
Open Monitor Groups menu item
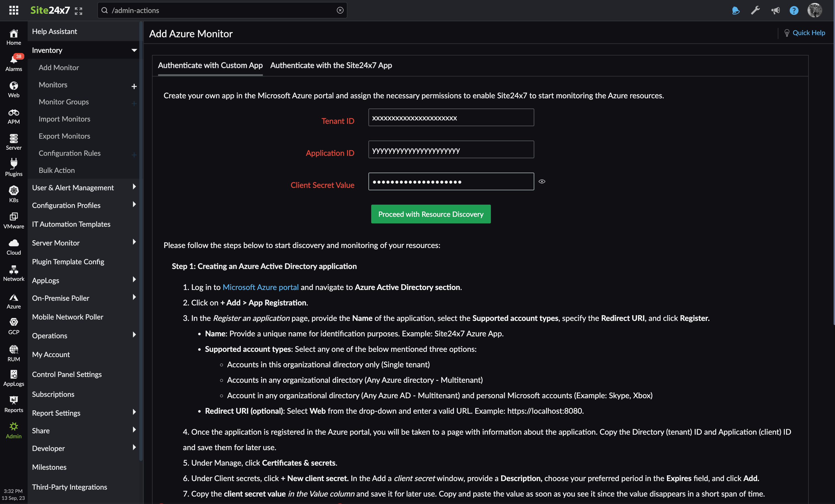click(x=64, y=102)
